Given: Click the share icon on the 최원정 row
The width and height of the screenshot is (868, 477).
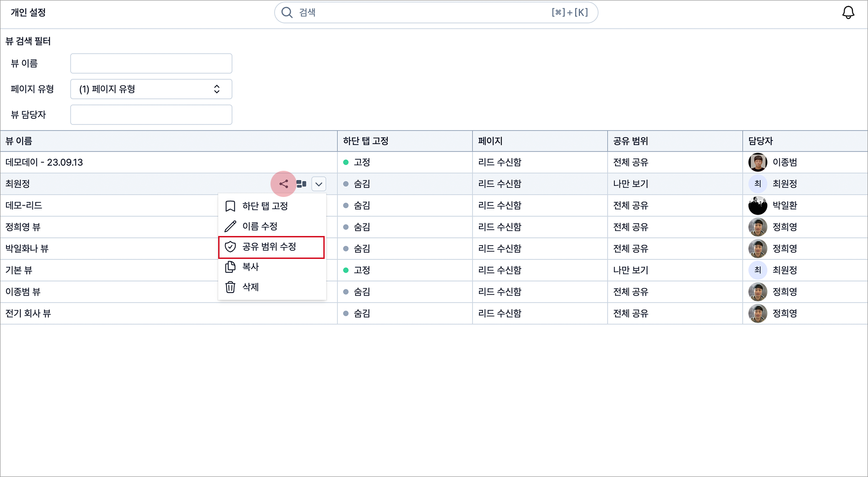Looking at the screenshot, I should point(284,184).
